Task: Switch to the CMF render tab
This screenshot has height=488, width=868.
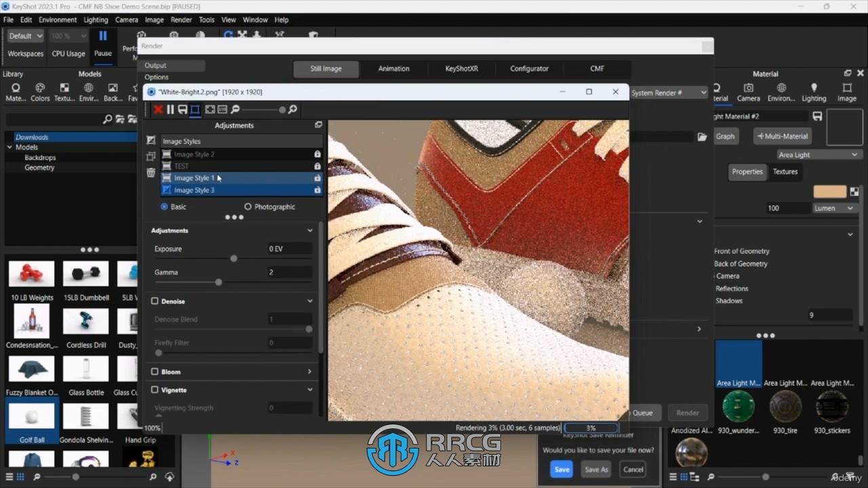Action: coord(597,68)
